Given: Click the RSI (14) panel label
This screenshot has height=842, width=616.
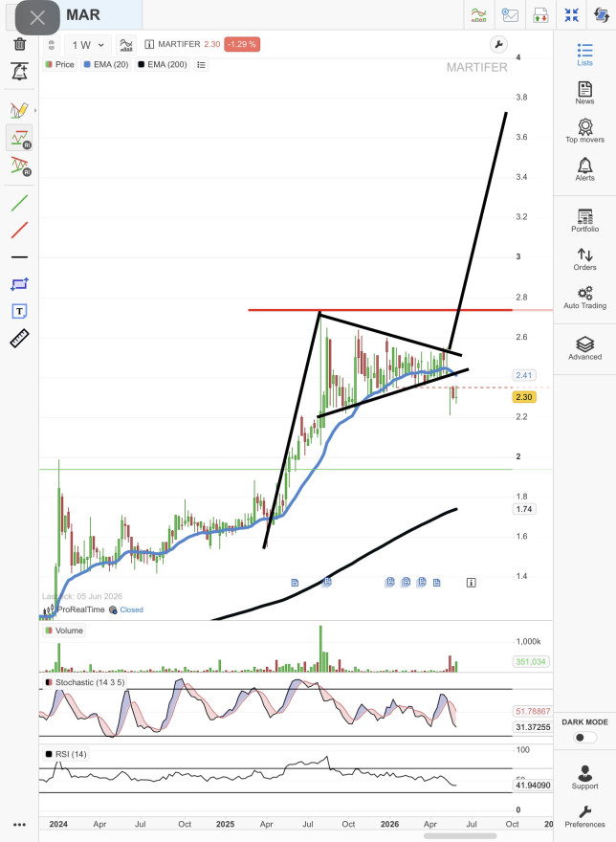Looking at the screenshot, I should coord(67,755).
